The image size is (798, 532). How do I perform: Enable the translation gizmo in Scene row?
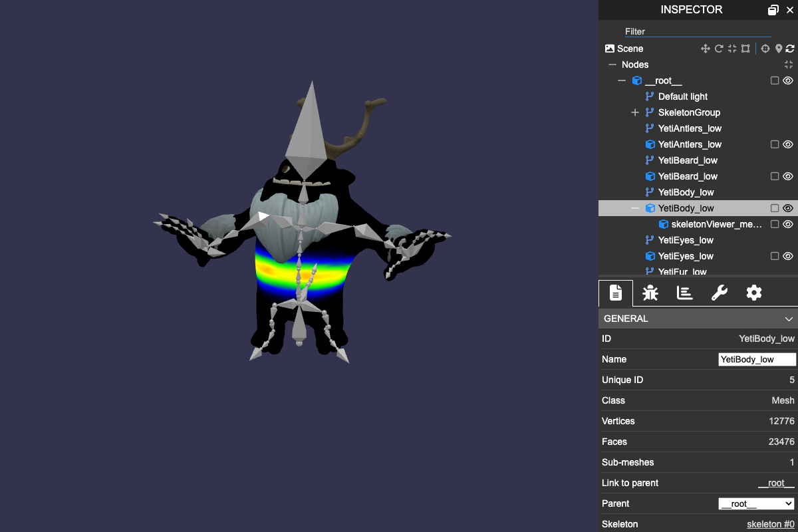click(x=706, y=49)
